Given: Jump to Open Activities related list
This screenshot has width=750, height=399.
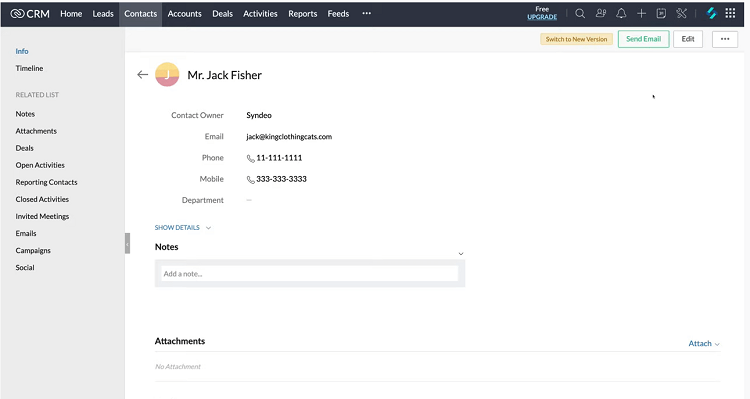Looking at the screenshot, I should click(x=40, y=165).
